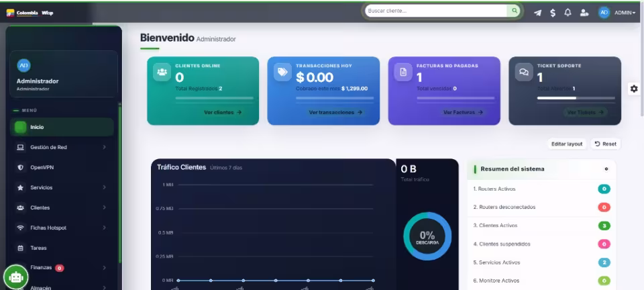Screen dimensions: 644x290
Task: Open the notifications bell
Action: click(x=568, y=13)
